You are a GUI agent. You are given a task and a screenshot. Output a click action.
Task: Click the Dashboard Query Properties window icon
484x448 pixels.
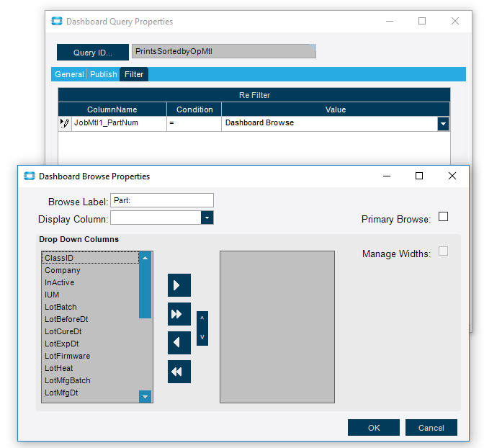[x=56, y=21]
